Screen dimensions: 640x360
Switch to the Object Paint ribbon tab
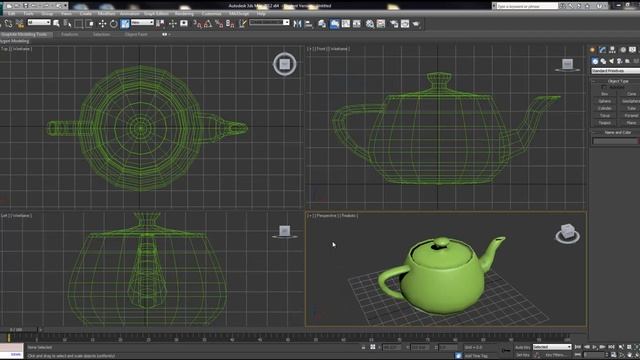coord(136,34)
